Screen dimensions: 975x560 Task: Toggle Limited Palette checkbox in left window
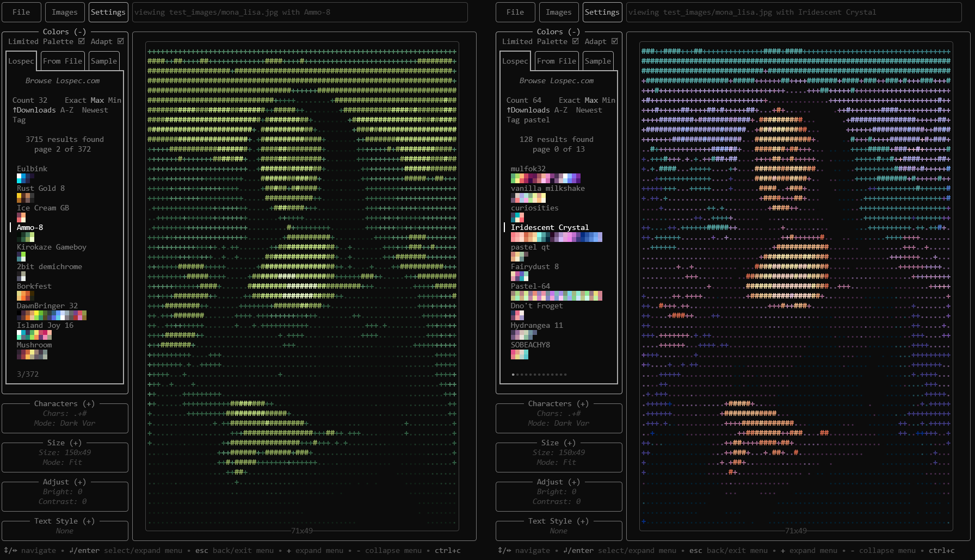(82, 41)
